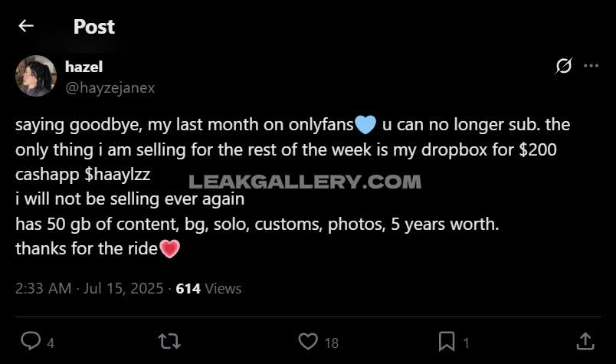Like the post with heart icon
The height and width of the screenshot is (364, 616).
click(x=307, y=341)
